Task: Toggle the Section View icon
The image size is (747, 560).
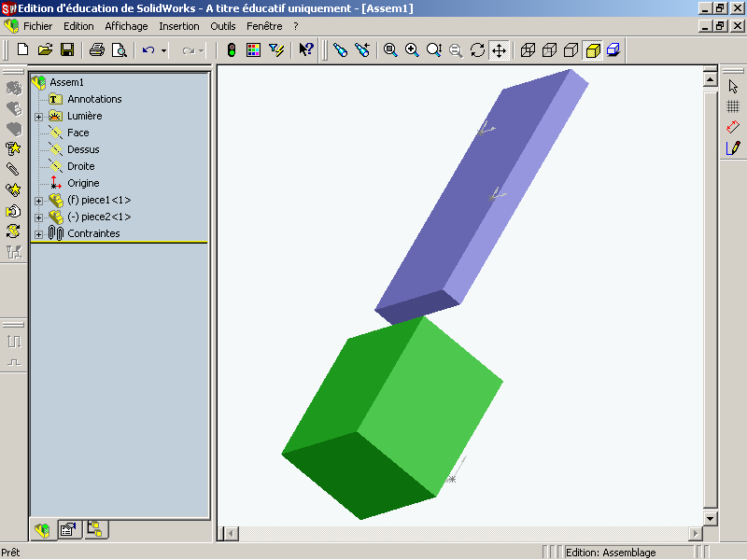Action: click(x=613, y=49)
